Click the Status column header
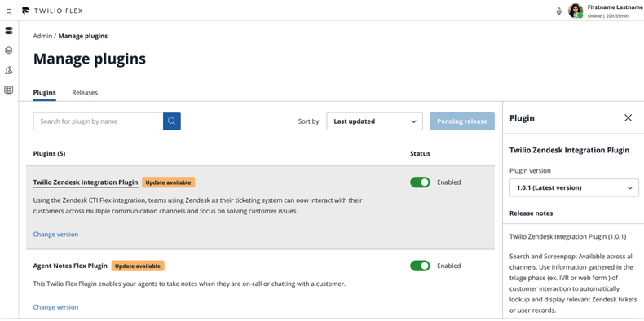Screen dimensions: 644x321 [420, 153]
